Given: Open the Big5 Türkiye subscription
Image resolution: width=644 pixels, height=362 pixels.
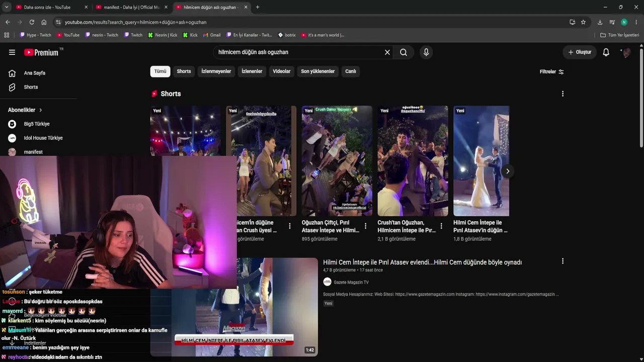Looking at the screenshot, I should tap(37, 124).
